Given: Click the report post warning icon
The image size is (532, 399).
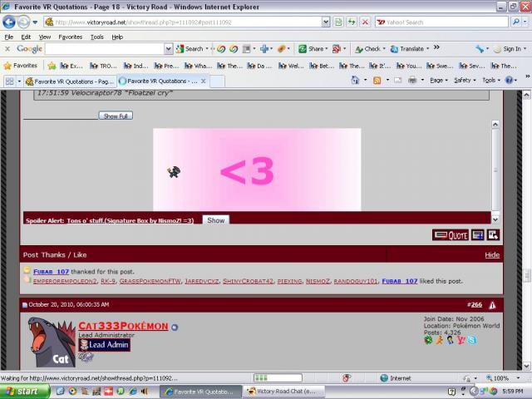Looking at the screenshot, I should coord(492,305).
